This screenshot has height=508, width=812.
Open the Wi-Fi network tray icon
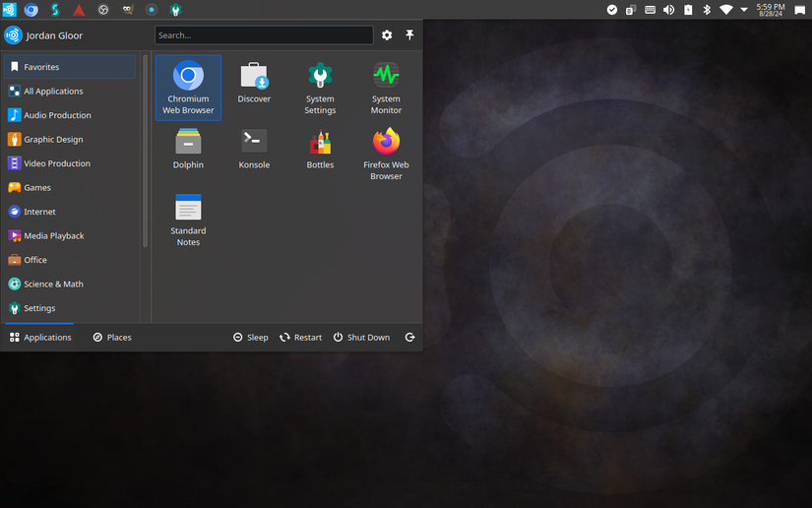click(x=725, y=10)
